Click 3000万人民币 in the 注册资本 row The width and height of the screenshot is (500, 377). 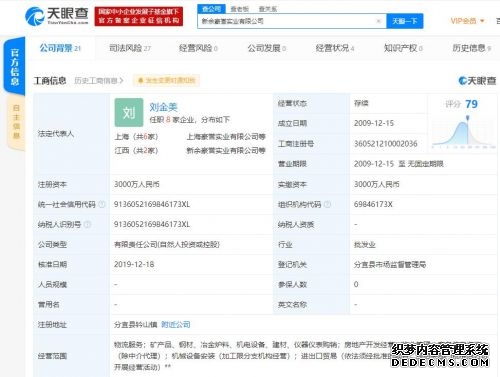pos(137,184)
